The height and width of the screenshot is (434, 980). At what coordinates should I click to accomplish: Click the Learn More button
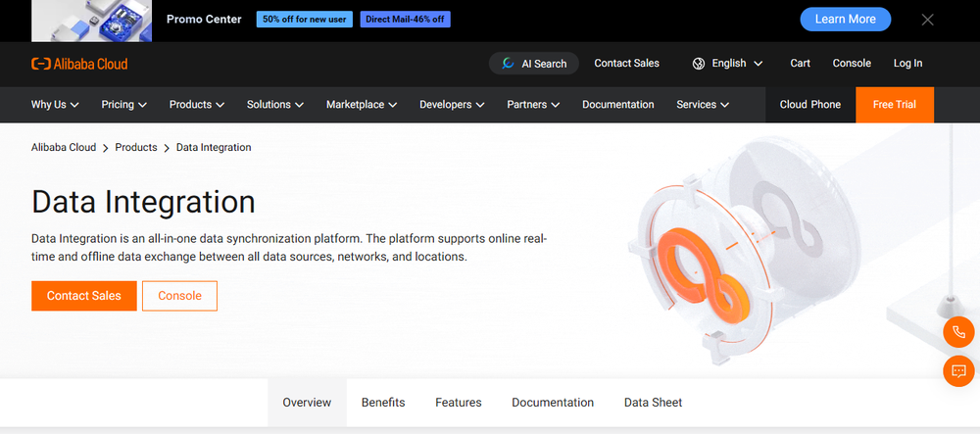[845, 20]
